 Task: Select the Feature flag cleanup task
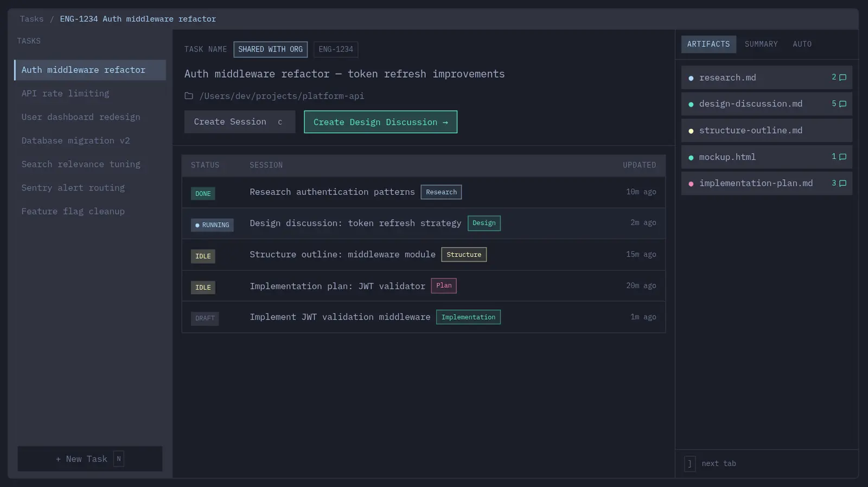click(90, 212)
